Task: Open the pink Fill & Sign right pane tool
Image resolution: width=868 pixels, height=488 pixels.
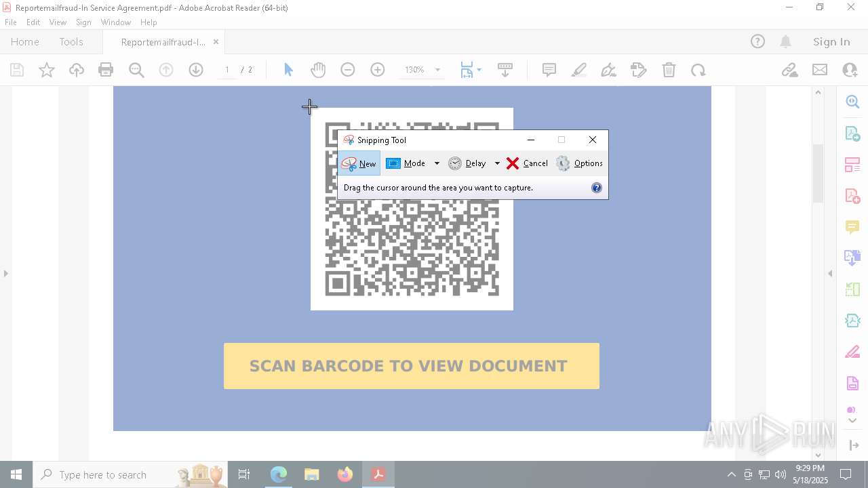Action: (852, 352)
